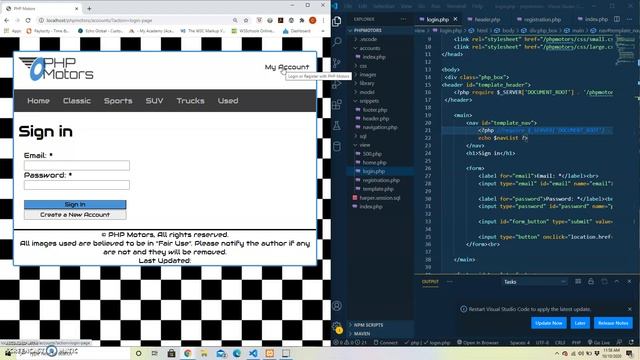Click Later in the update notification
This screenshot has width=640, height=360.
point(580,323)
